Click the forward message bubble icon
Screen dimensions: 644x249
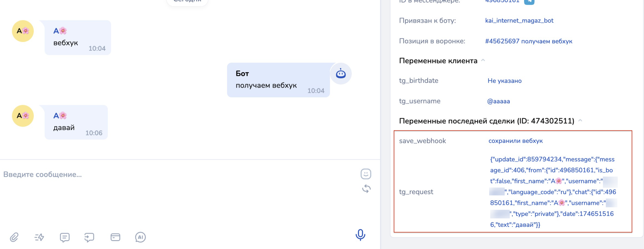[x=89, y=237]
